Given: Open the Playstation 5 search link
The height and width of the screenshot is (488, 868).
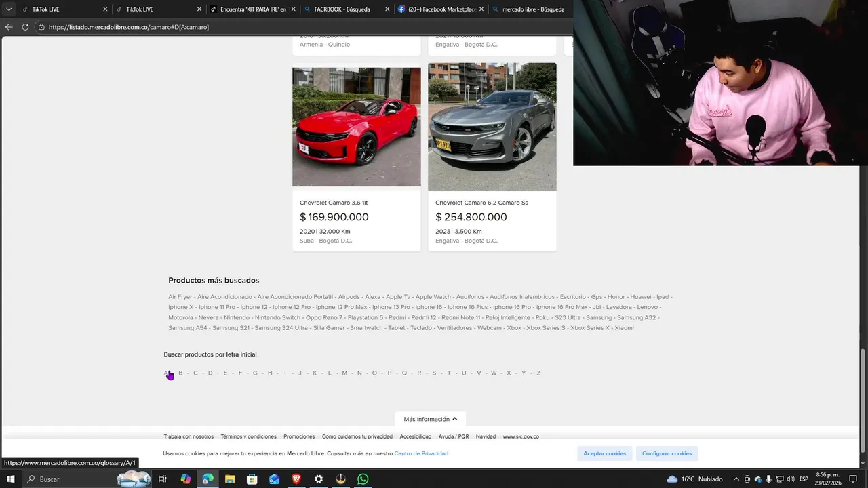Looking at the screenshot, I should coord(366,317).
